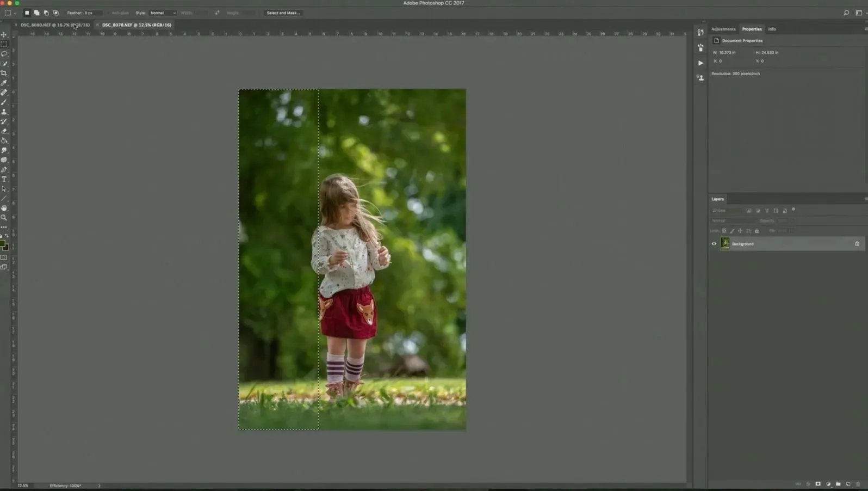This screenshot has width=868, height=491.
Task: Open the selection Style dropdown
Action: pos(163,13)
